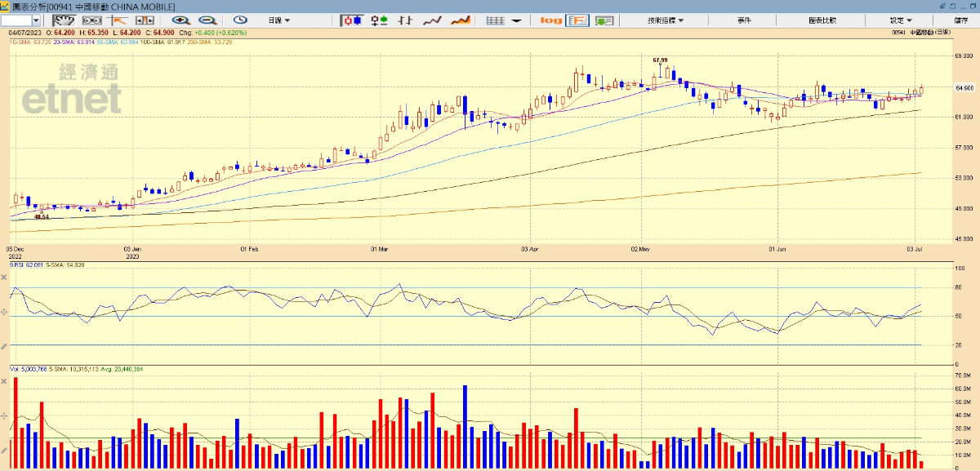The image size is (980, 471).
Task: Click the 圖表比較 button
Action: coord(822,20)
